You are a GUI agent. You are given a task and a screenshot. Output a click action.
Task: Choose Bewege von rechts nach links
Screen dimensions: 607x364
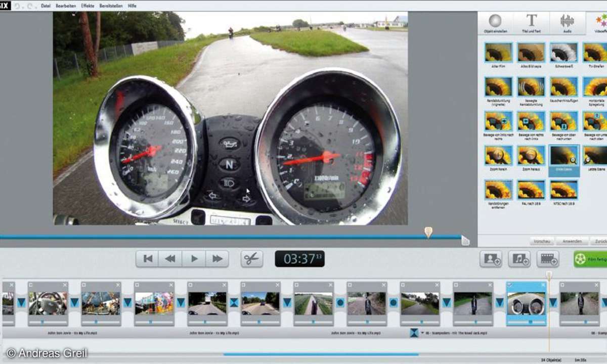(x=531, y=121)
